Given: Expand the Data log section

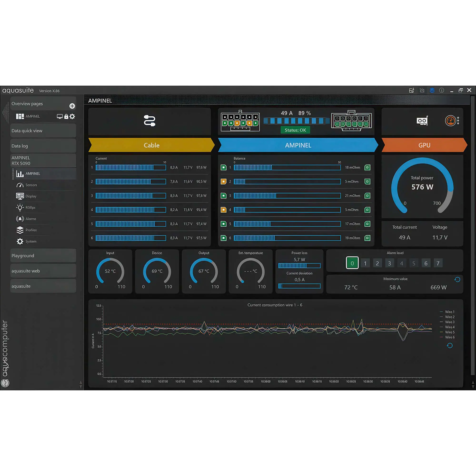Looking at the screenshot, I should (x=43, y=146).
